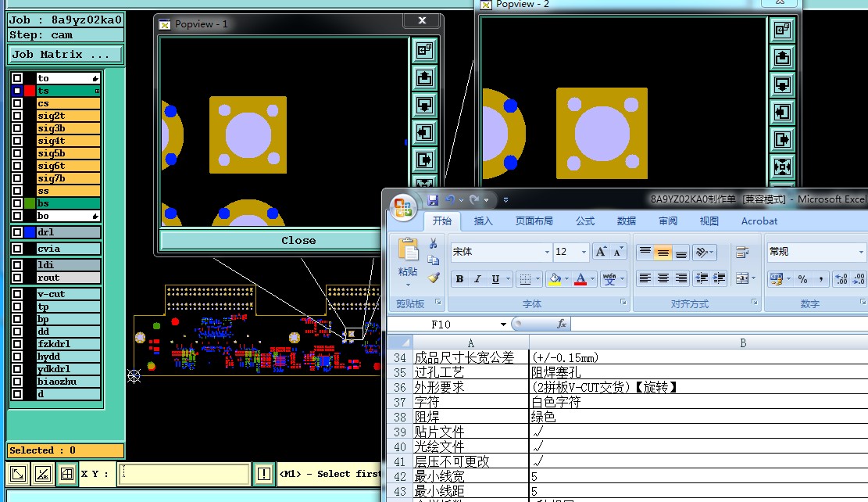Click red color swatch of layer ts
Image resolution: width=868 pixels, height=502 pixels.
(30, 91)
